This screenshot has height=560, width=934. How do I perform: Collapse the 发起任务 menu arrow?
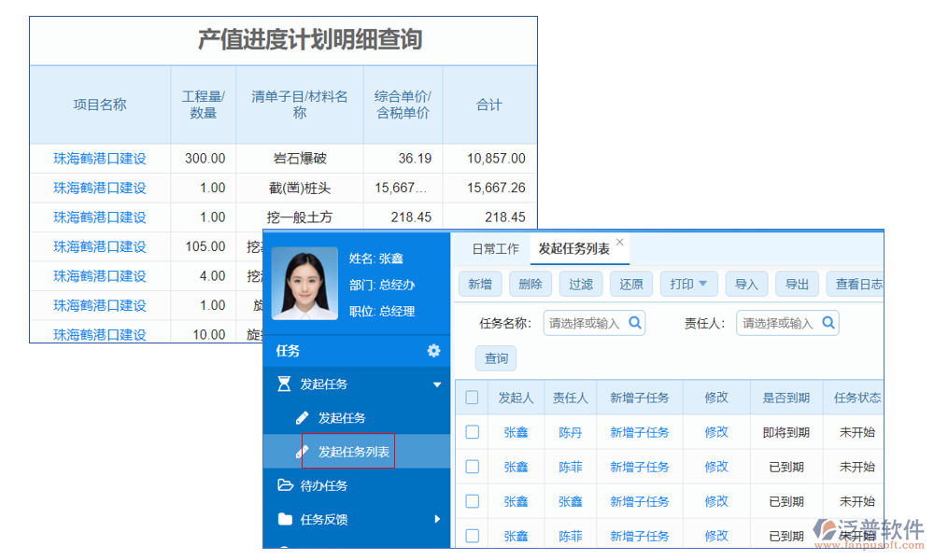pyautogui.click(x=436, y=385)
